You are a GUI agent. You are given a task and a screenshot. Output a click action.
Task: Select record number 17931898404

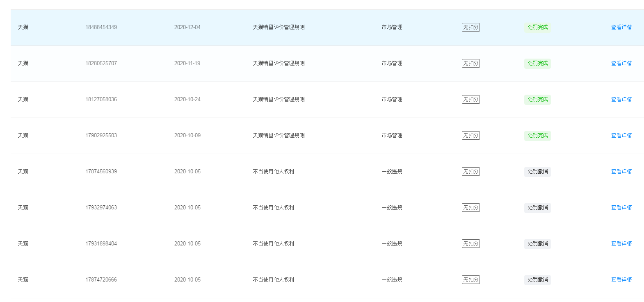101,244
